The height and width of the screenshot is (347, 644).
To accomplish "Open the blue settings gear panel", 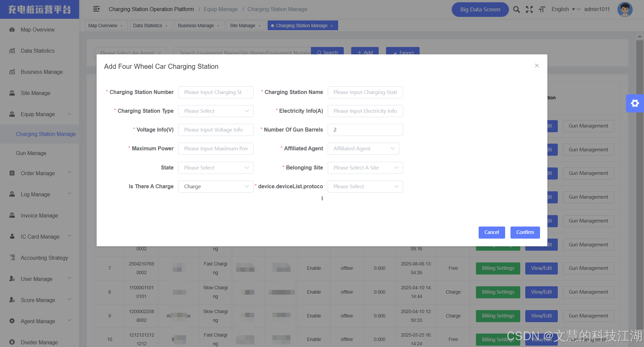I will [x=635, y=103].
